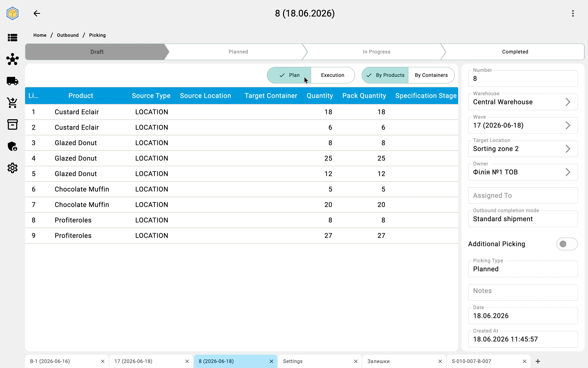Close the 17 (2026-06-18) tab
Image resolution: width=588 pixels, height=368 pixels.
point(187,361)
